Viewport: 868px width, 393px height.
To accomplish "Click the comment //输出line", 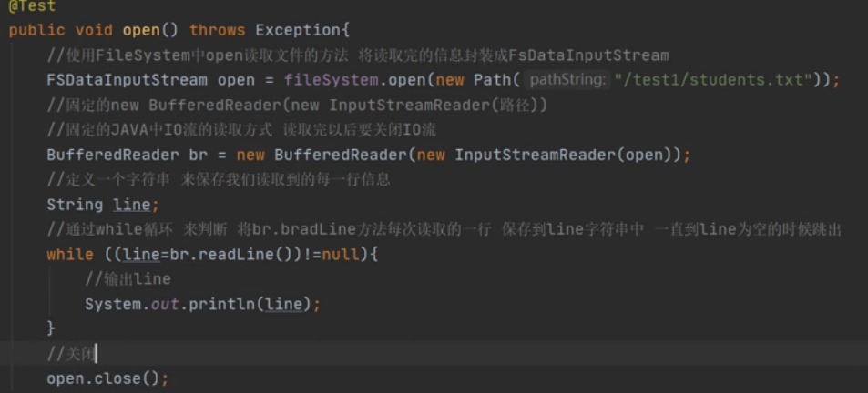I will [128, 279].
